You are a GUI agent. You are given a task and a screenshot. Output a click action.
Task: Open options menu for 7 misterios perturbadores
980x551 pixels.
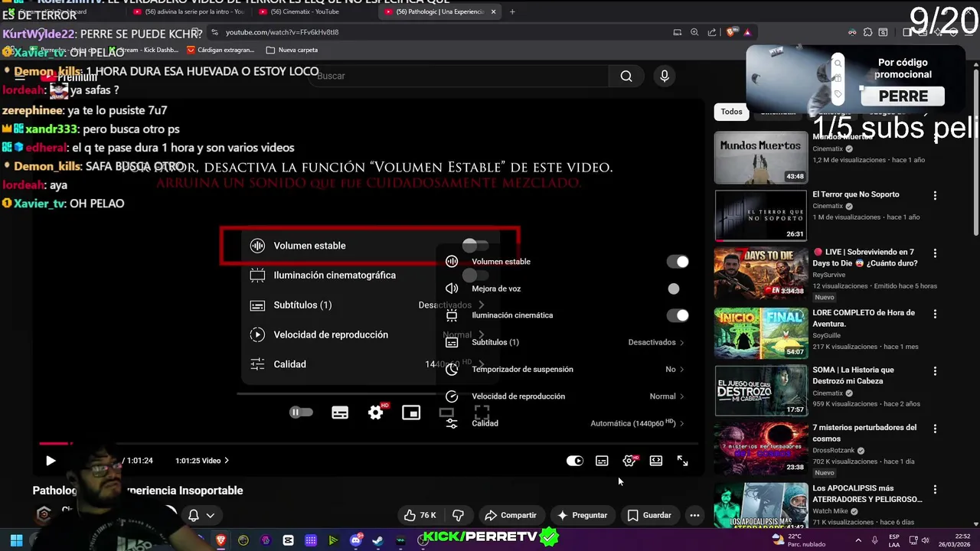(x=935, y=429)
